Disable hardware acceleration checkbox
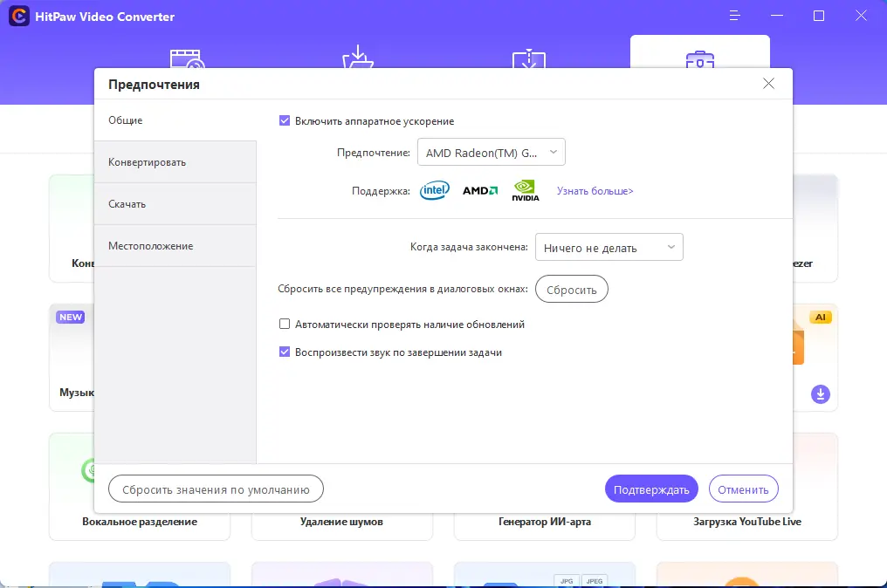The width and height of the screenshot is (887, 588). (285, 120)
